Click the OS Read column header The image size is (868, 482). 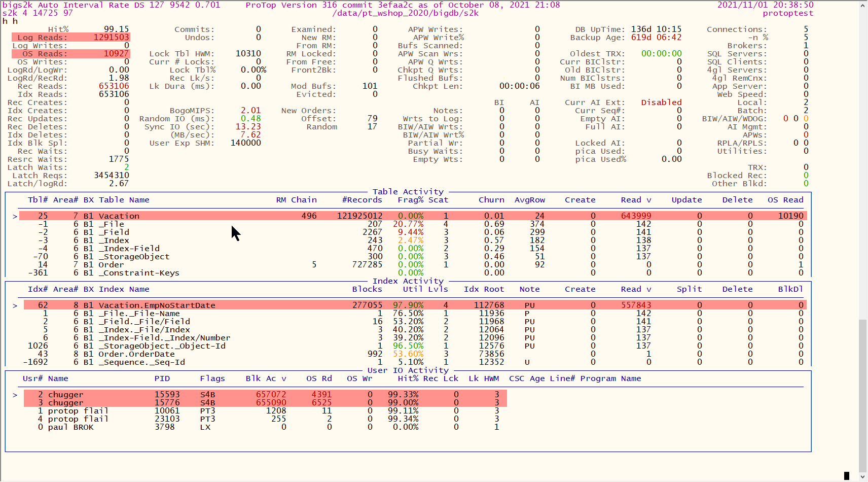(786, 200)
